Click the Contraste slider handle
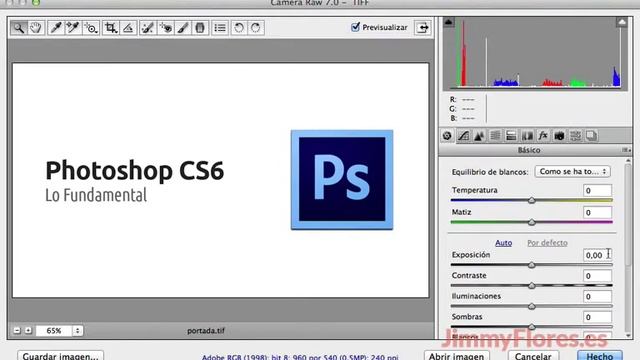640x360 pixels. coord(531,286)
